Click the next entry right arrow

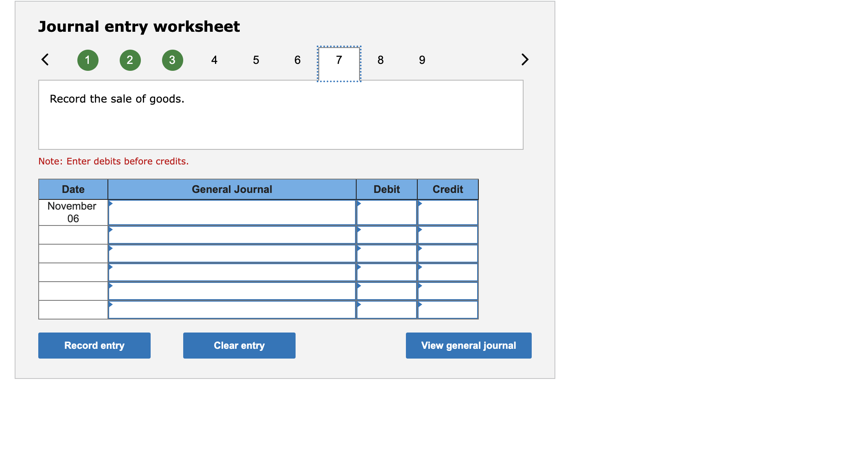click(525, 59)
